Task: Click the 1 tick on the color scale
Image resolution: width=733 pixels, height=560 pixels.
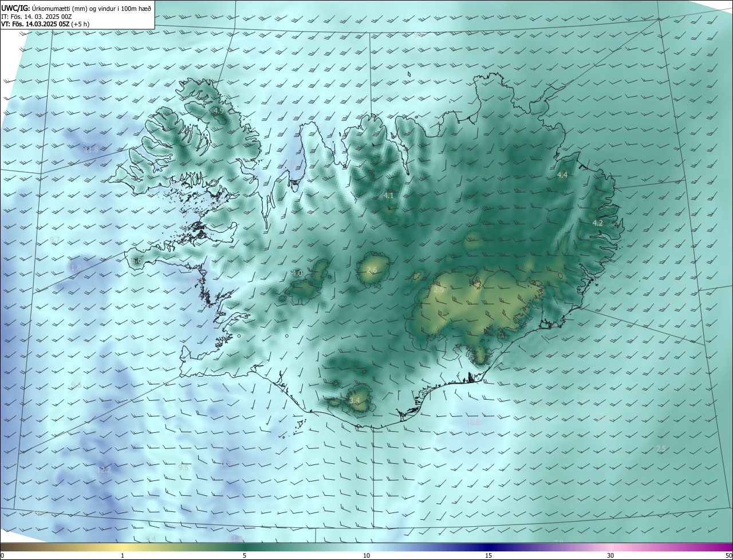Action: 123,555
